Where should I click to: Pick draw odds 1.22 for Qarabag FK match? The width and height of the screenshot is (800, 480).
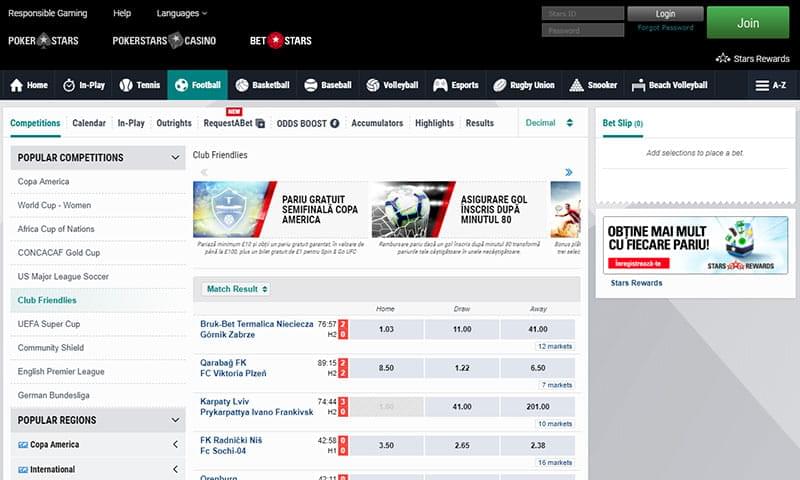[462, 368]
